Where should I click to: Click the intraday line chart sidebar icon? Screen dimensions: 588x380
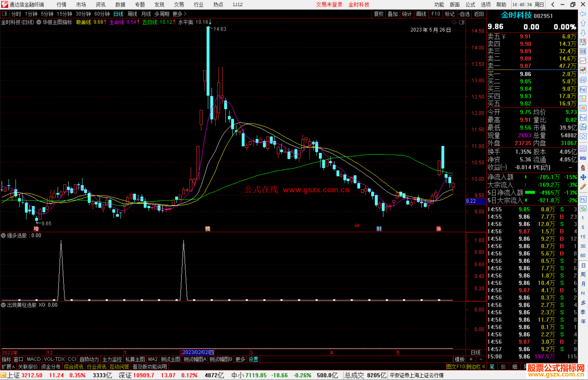pyautogui.click(x=583, y=61)
